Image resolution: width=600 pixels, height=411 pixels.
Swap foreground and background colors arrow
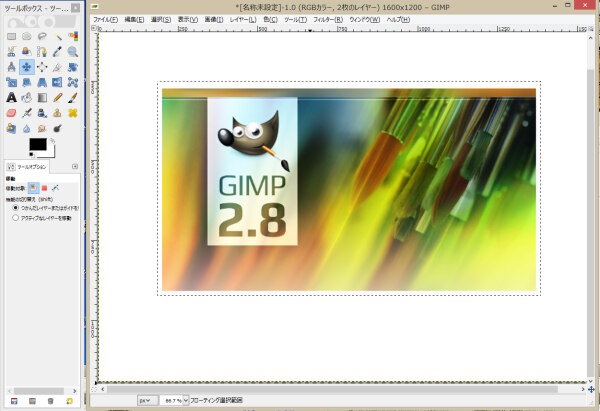[52, 141]
